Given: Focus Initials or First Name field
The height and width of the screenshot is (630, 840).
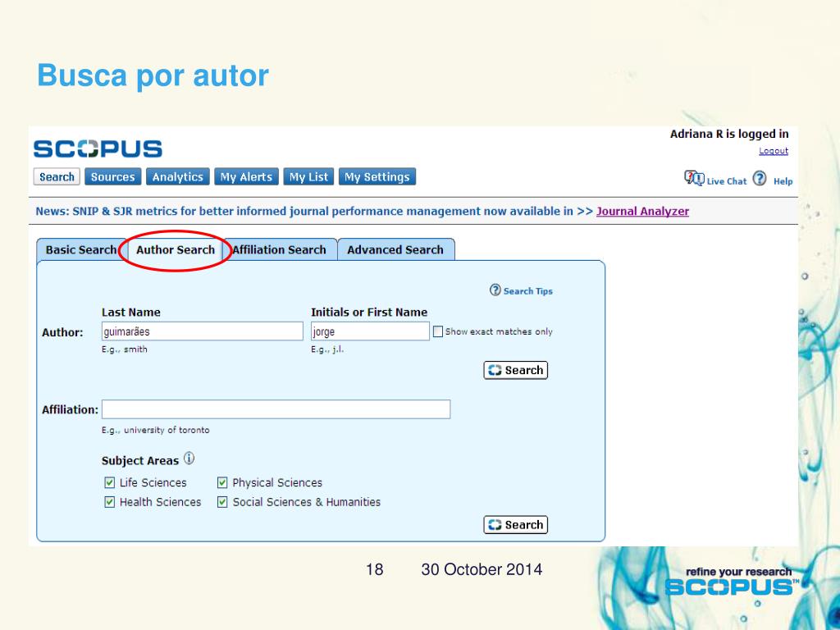Looking at the screenshot, I should (370, 331).
